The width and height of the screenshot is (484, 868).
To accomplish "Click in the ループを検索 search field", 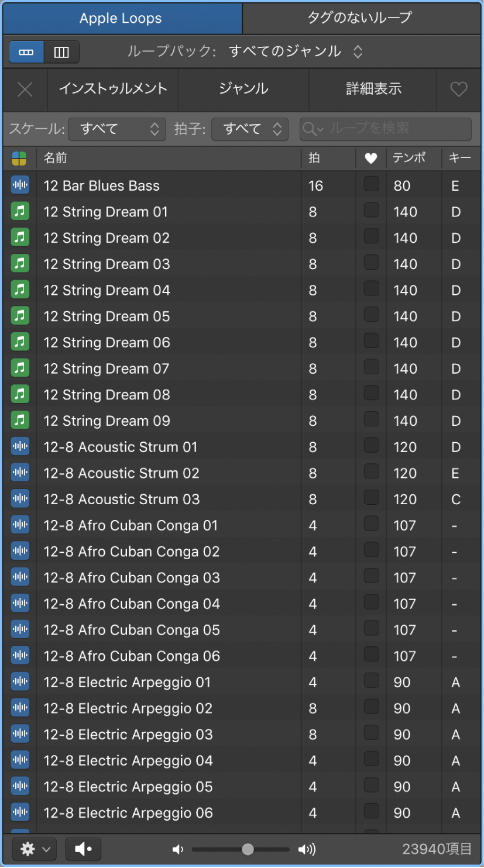I will [x=392, y=129].
